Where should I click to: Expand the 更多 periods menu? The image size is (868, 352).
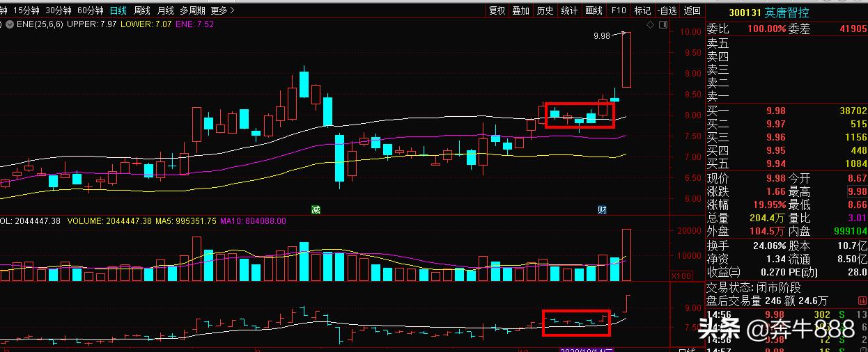click(x=222, y=10)
